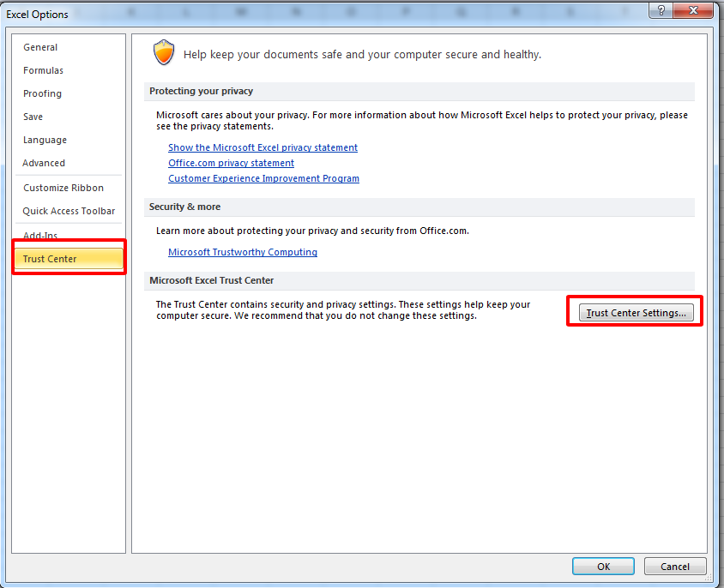Click the Excel Options title text

tap(37, 15)
